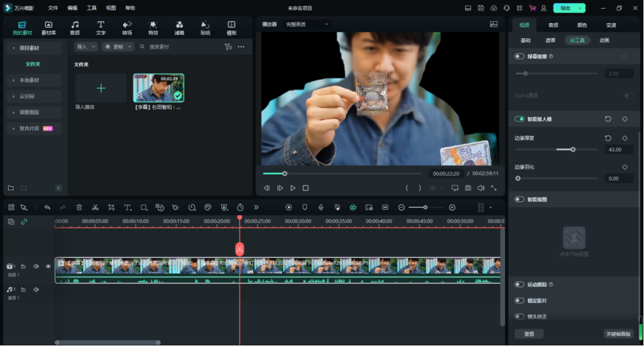The height and width of the screenshot is (346, 644).
Task: Open the 导入 import dropdown
Action: (x=85, y=46)
